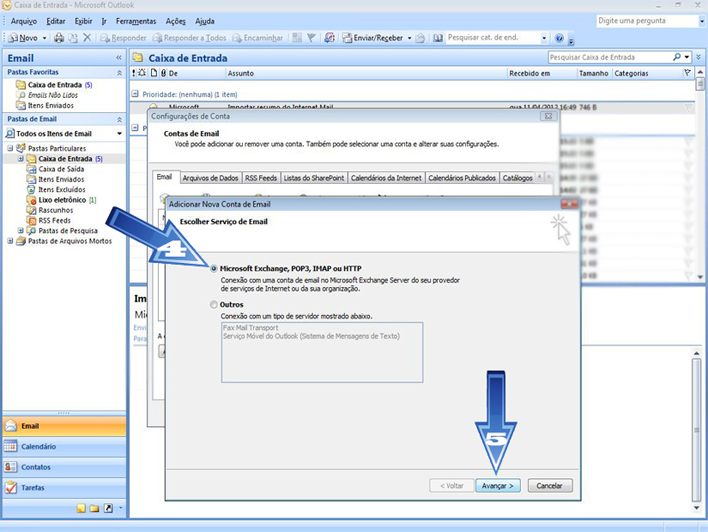Collapse the Pastas Favoritas section
The width and height of the screenshot is (708, 532).
(x=119, y=72)
